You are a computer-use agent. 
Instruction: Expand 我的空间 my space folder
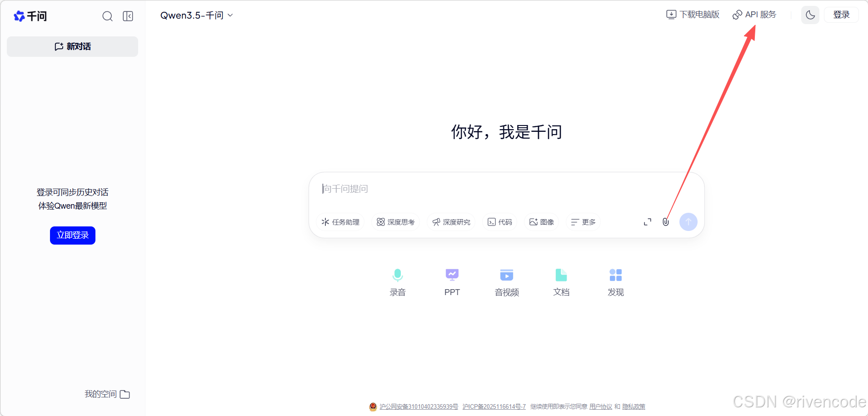tap(107, 394)
